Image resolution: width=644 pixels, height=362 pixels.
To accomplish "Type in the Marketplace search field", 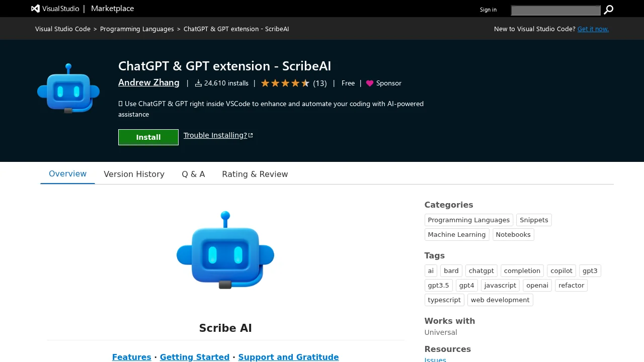I will click(x=555, y=11).
